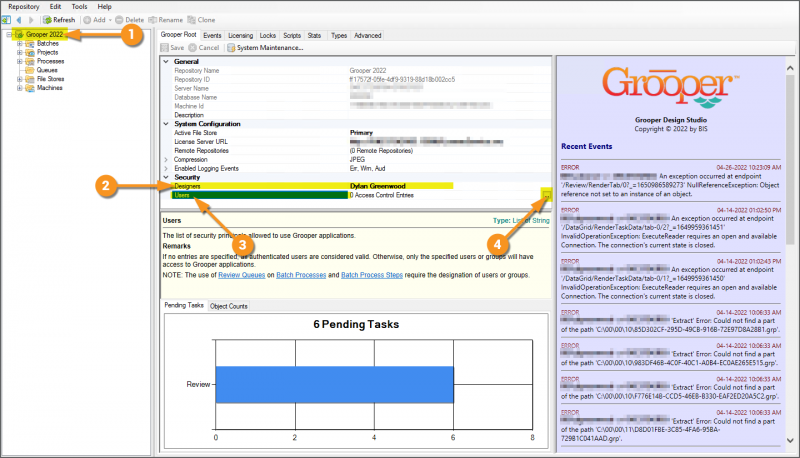
Task: Select the Remote Repositories property
Action: (x=361, y=151)
